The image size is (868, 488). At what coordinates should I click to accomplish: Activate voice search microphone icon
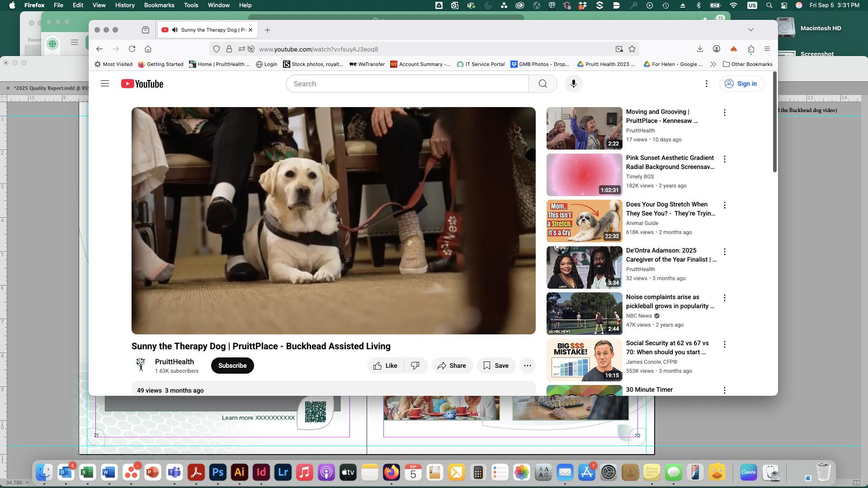click(x=573, y=84)
